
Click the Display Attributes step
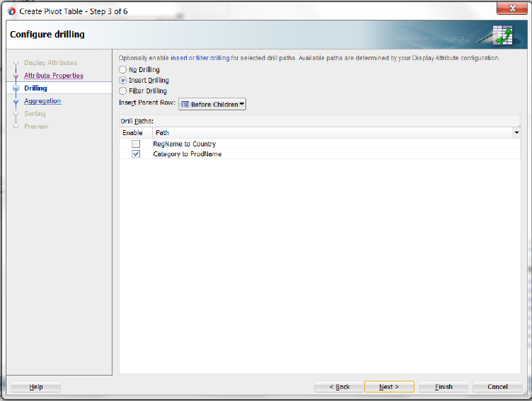[x=50, y=63]
